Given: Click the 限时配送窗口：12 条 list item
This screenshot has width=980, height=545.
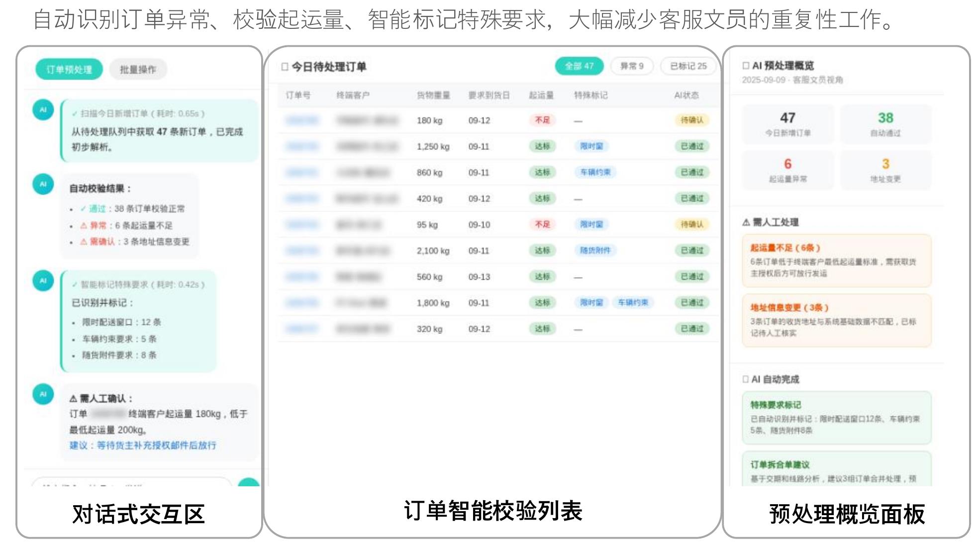Looking at the screenshot, I should (x=121, y=322).
